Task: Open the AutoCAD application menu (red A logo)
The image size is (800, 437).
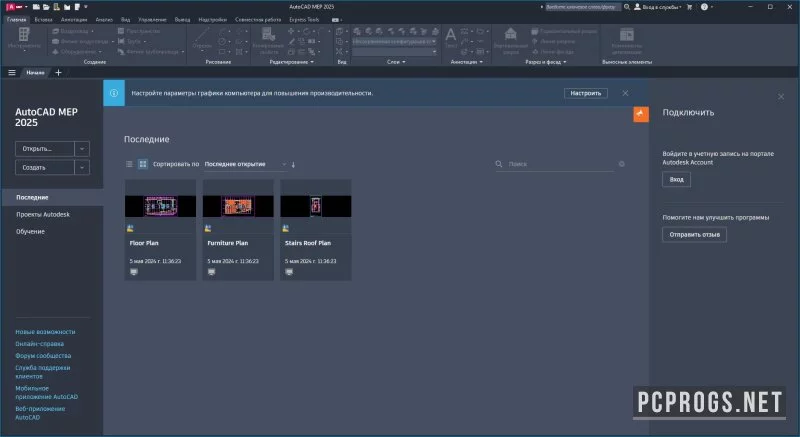Action: point(14,7)
